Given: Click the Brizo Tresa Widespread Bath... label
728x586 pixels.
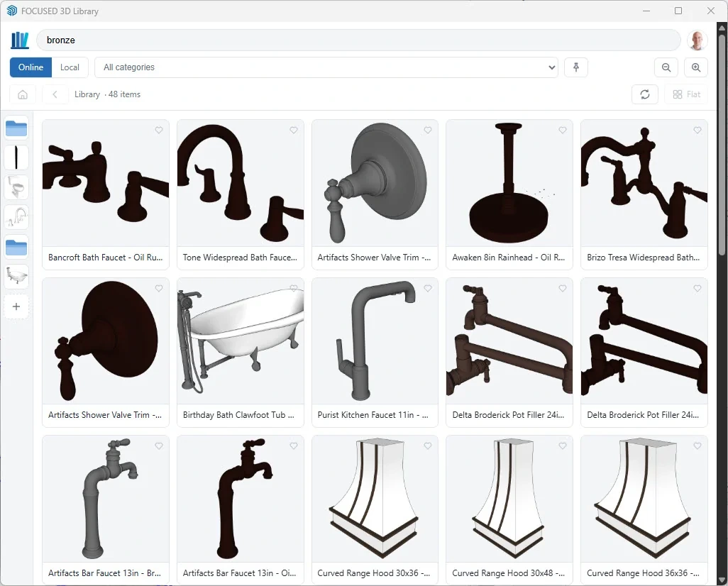Looking at the screenshot, I should coord(643,258).
